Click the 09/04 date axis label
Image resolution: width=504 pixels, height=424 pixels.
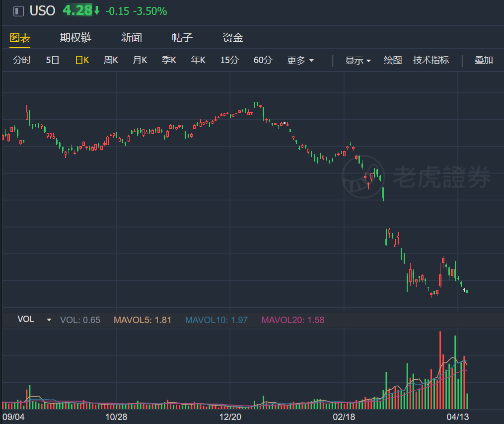[13, 417]
